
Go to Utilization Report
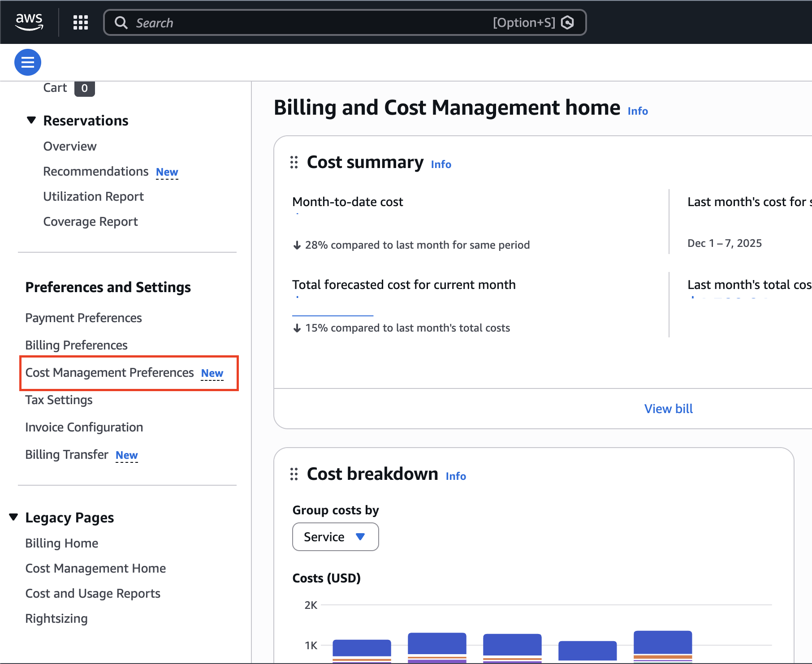point(93,197)
